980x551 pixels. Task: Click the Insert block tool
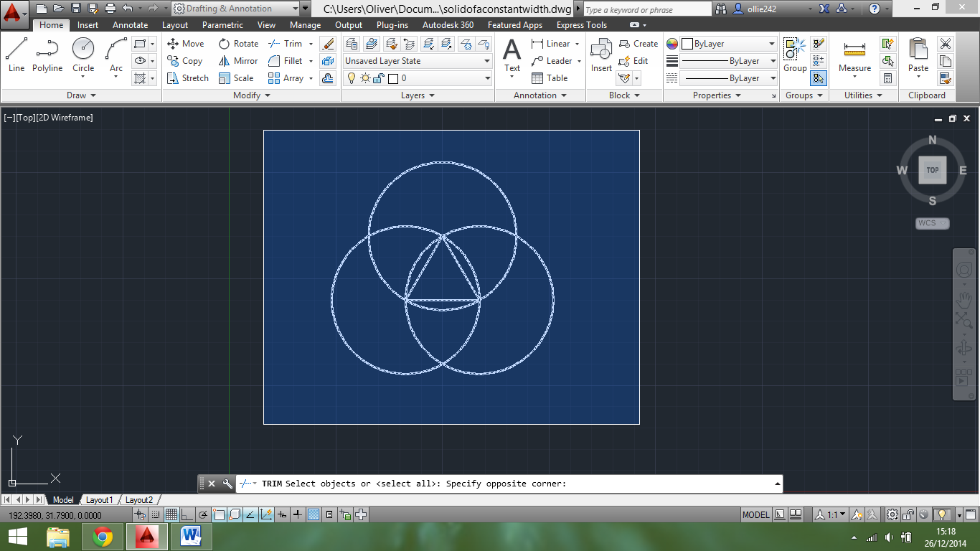[601, 55]
